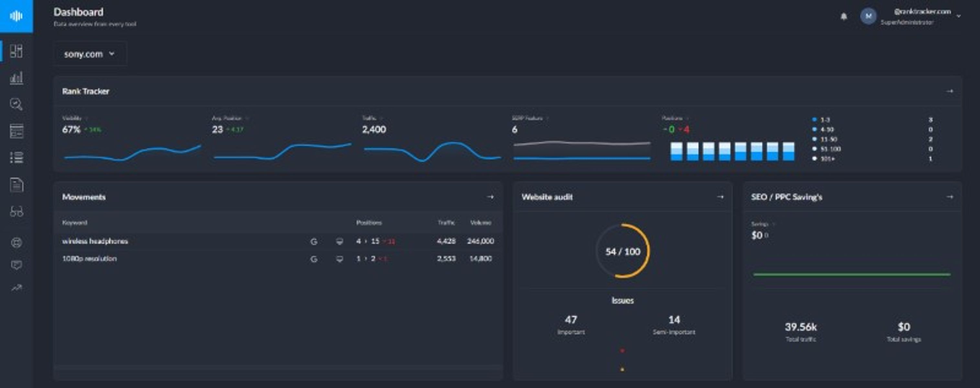Image resolution: width=980 pixels, height=388 pixels.
Task: Open Website audit panel via its arrow
Action: [x=720, y=197]
